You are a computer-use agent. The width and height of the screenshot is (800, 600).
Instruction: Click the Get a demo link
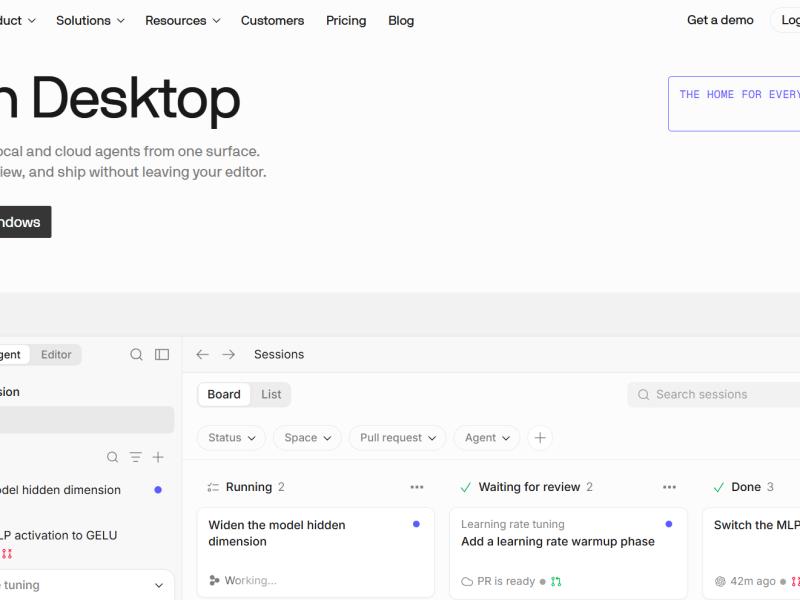(x=720, y=20)
